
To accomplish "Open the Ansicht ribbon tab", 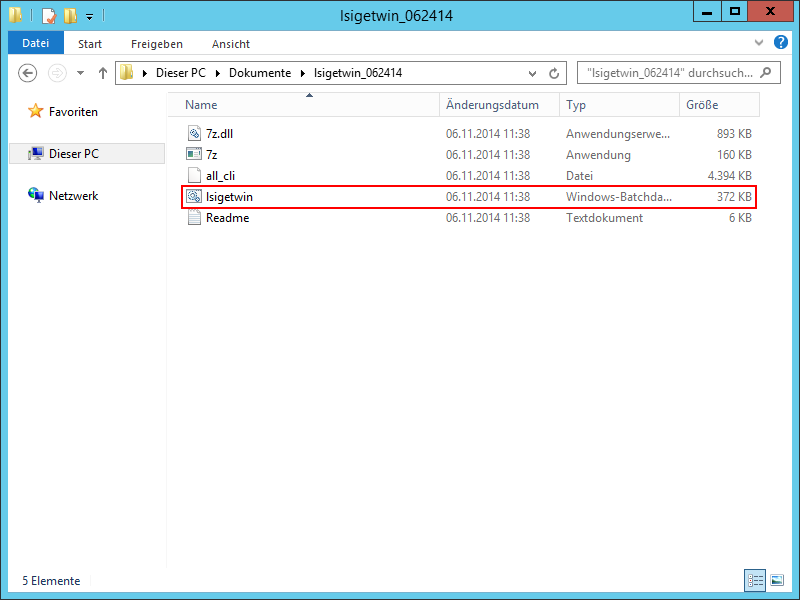I will pos(231,44).
